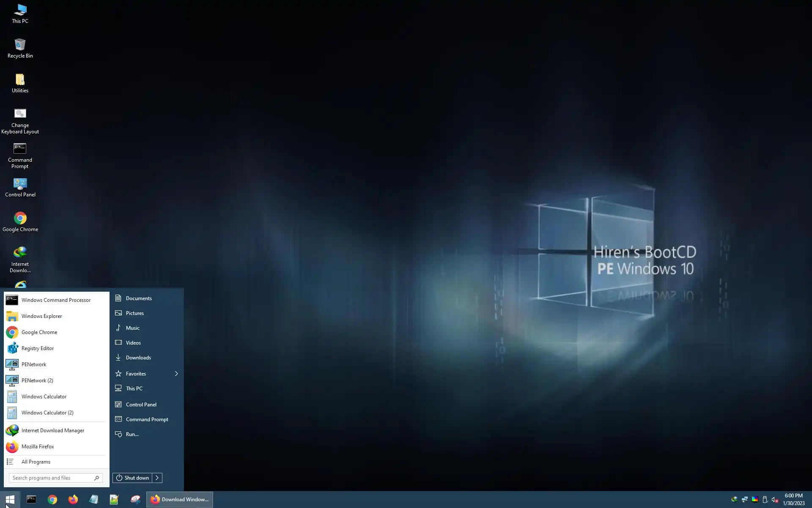Click Snipping Tool icon on taskbar
This screenshot has width=812, height=508.
pyautogui.click(x=135, y=500)
